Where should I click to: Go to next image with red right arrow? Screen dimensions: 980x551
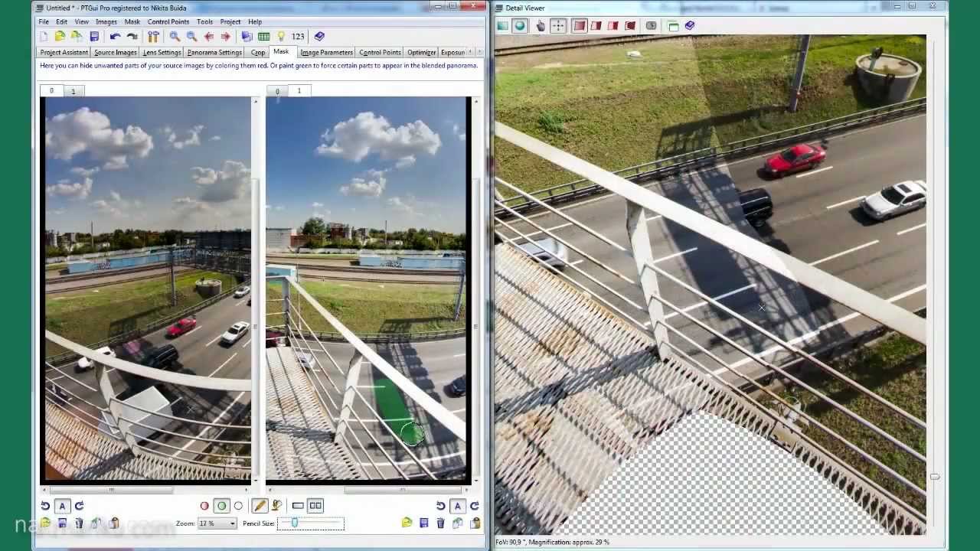click(x=225, y=37)
